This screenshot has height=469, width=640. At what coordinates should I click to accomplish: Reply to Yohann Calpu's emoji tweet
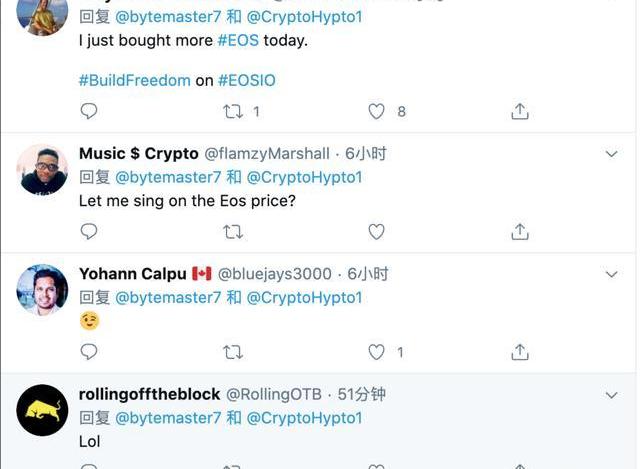click(89, 352)
